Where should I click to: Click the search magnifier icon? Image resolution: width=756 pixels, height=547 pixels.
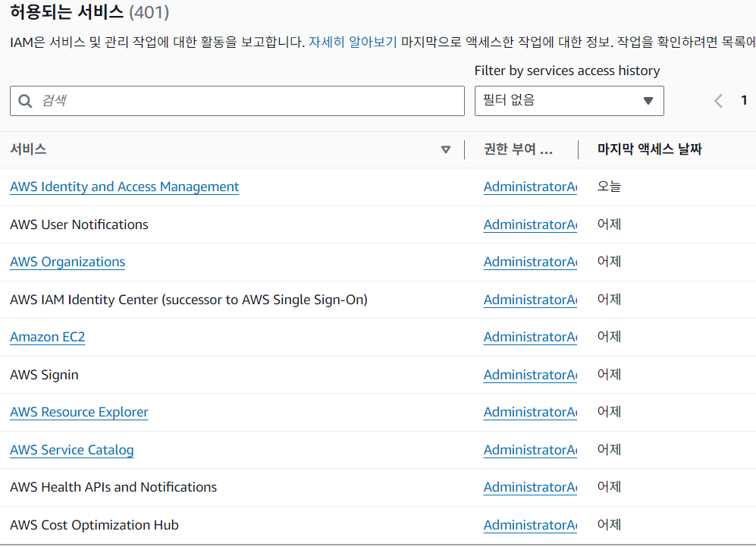pos(25,101)
